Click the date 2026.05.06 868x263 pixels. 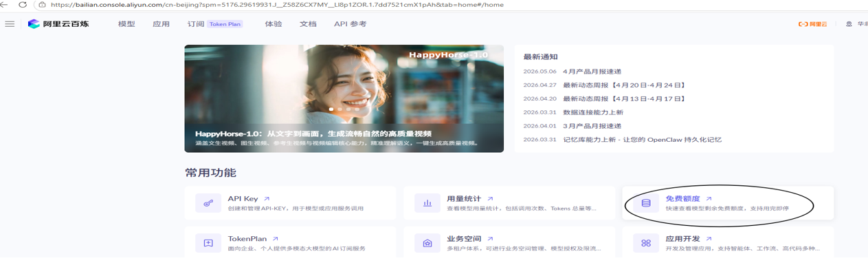point(539,72)
